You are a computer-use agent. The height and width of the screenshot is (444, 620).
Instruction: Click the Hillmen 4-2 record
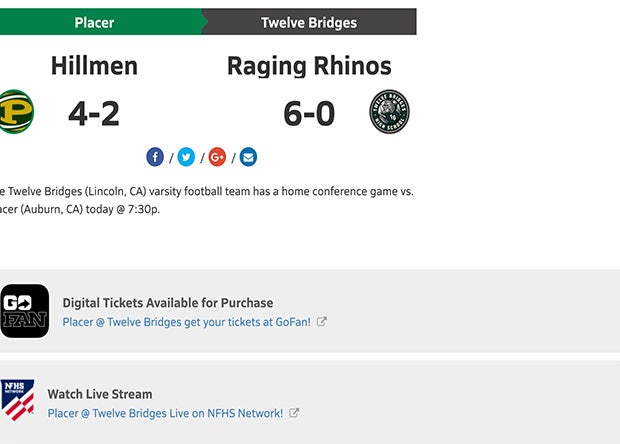pyautogui.click(x=94, y=113)
